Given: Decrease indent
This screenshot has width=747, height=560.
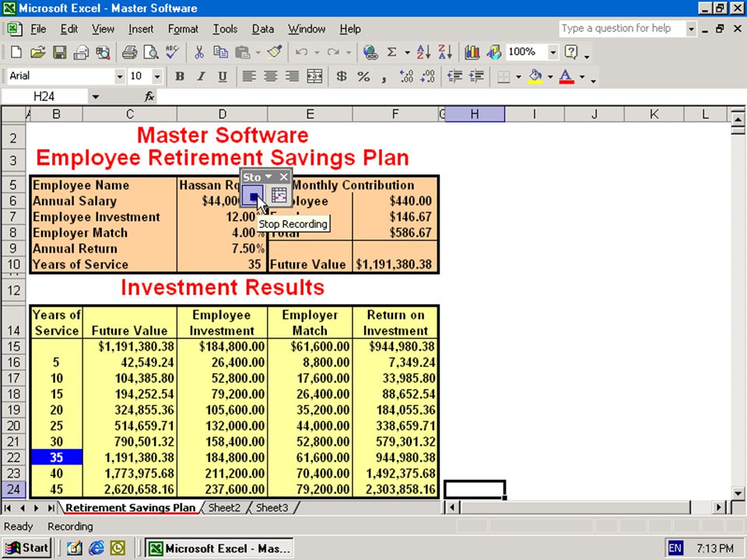Looking at the screenshot, I should [455, 76].
